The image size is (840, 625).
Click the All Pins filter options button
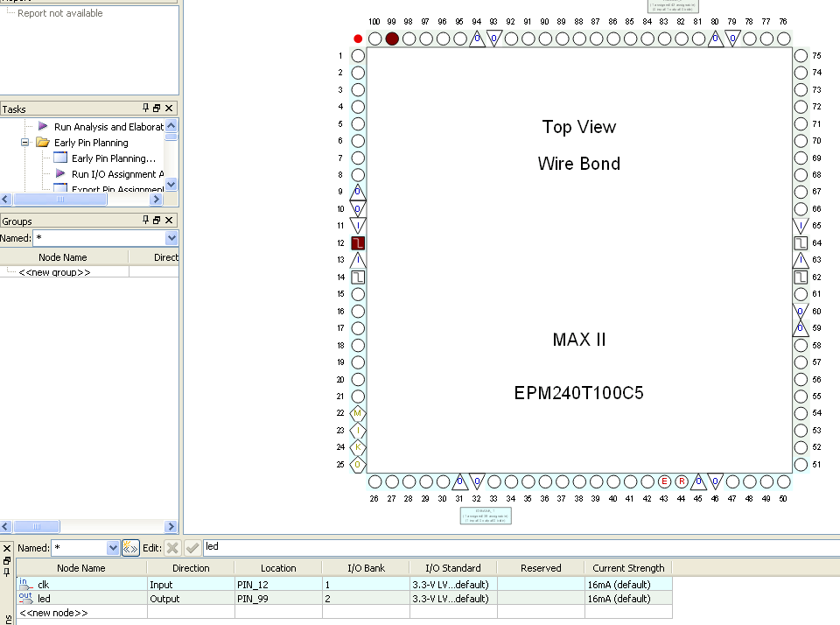coord(130,548)
